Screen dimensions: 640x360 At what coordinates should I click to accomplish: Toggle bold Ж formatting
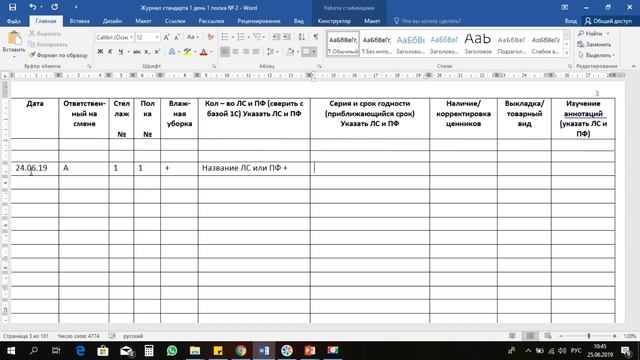pos(100,51)
